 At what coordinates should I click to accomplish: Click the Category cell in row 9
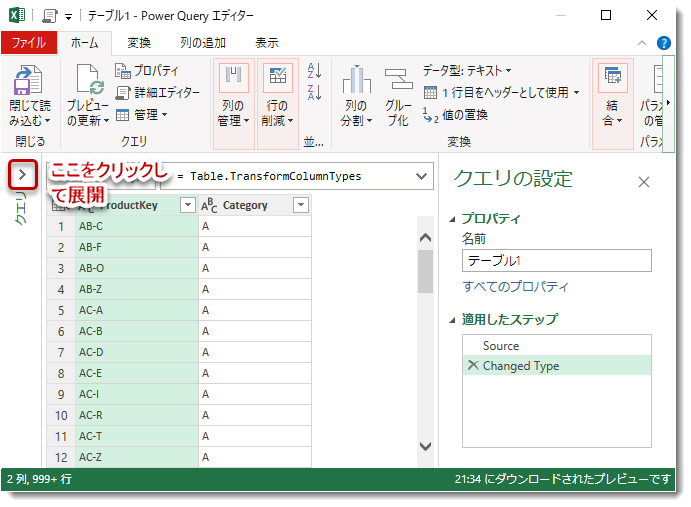click(x=255, y=394)
